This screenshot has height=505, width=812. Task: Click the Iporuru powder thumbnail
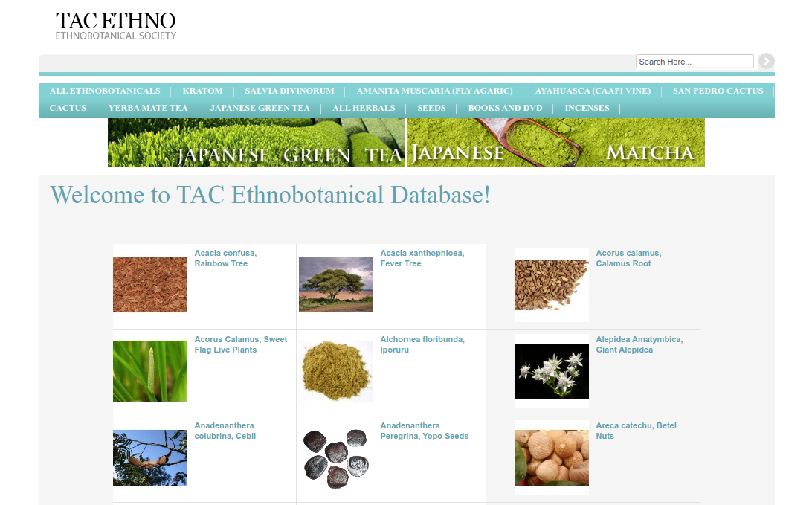coord(336,371)
